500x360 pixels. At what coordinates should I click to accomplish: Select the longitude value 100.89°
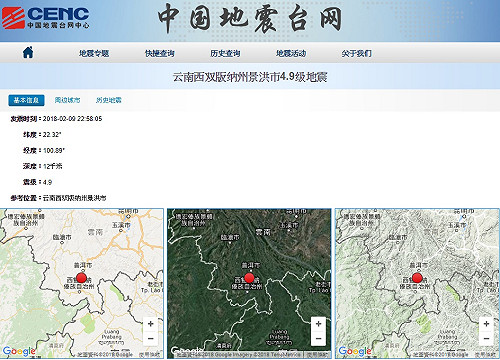tap(54, 151)
